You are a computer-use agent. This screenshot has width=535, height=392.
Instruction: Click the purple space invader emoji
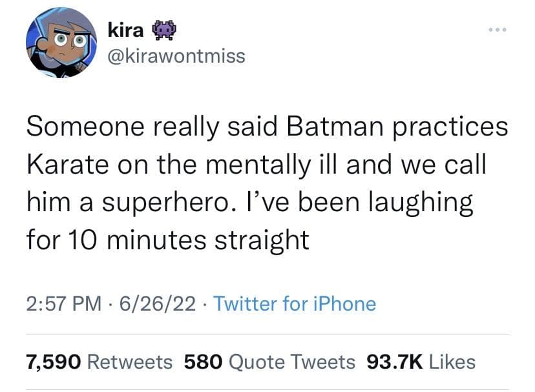pyautogui.click(x=161, y=28)
